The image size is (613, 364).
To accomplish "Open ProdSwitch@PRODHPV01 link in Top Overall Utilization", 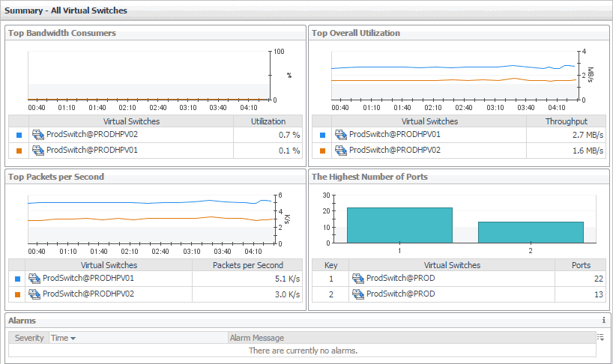I will click(x=394, y=135).
